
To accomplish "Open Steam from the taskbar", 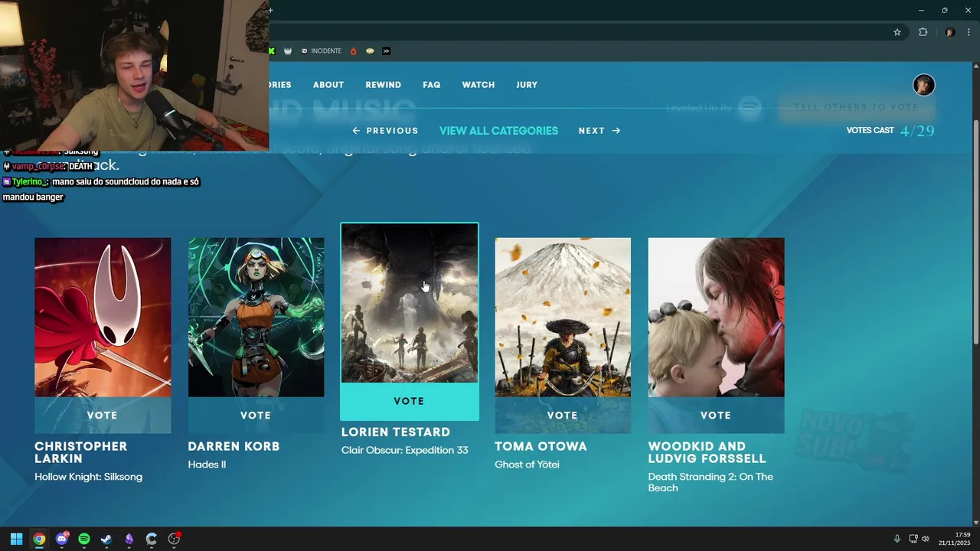I will coord(106,539).
